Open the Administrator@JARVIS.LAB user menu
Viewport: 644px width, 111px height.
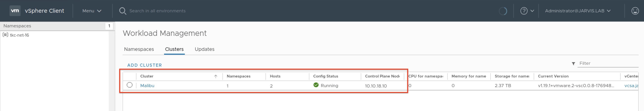tap(578, 11)
